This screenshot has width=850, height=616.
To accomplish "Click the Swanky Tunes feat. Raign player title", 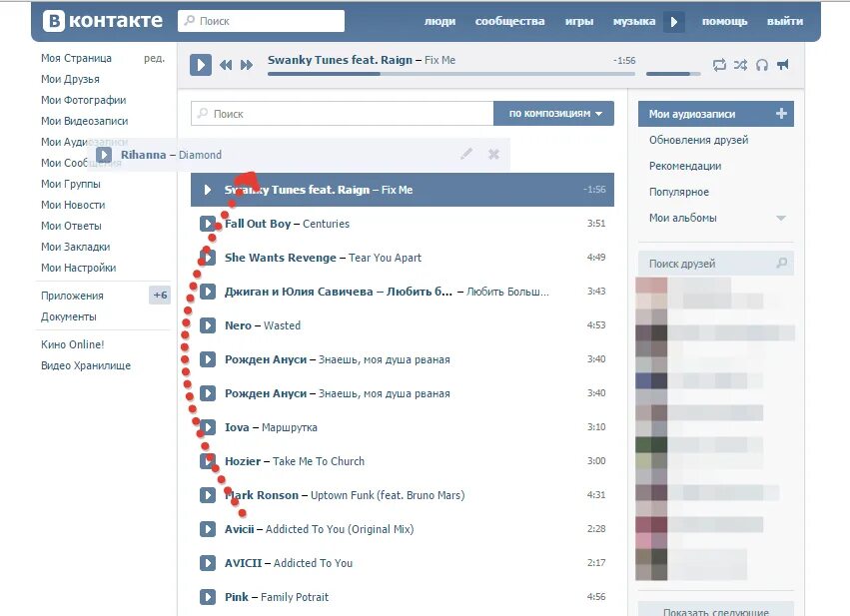I will [x=340, y=60].
